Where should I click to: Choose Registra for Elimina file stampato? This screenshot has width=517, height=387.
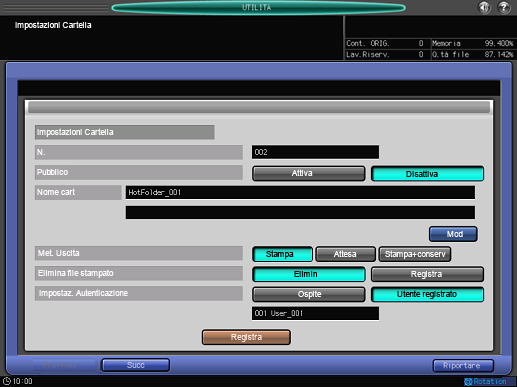427,274
